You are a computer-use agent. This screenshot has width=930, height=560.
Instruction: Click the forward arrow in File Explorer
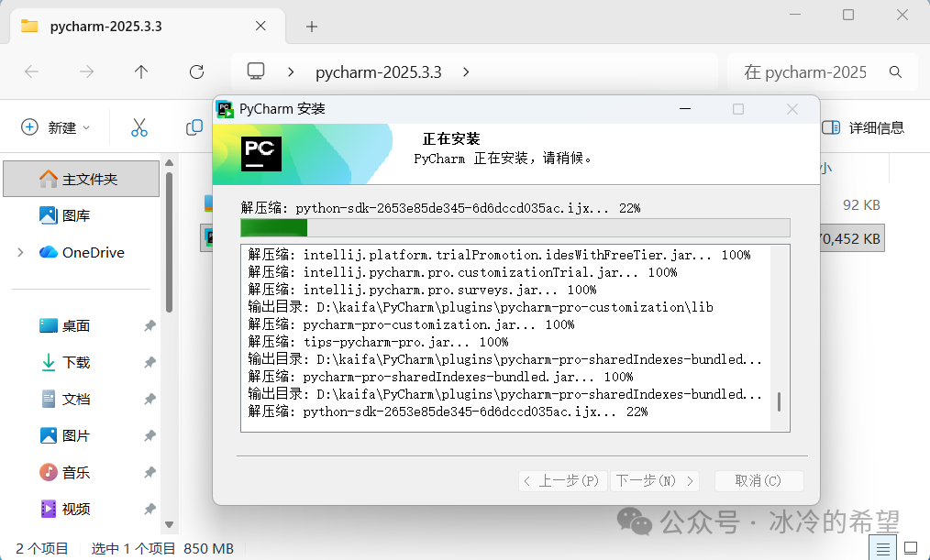click(86, 72)
